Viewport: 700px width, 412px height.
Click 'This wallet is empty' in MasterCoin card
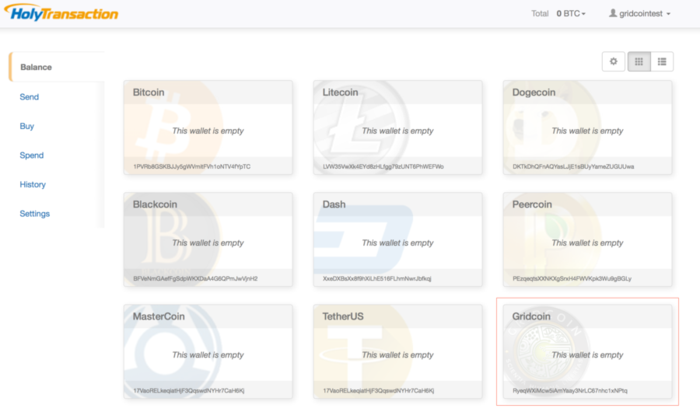click(x=208, y=355)
